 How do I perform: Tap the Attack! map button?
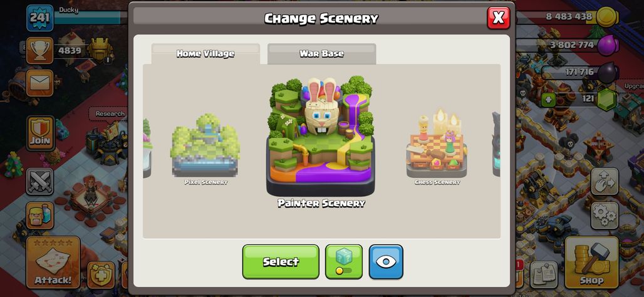53,263
